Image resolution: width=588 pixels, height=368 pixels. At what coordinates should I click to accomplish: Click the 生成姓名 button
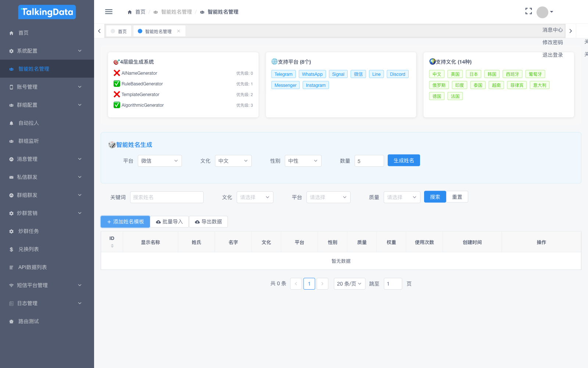point(404,160)
